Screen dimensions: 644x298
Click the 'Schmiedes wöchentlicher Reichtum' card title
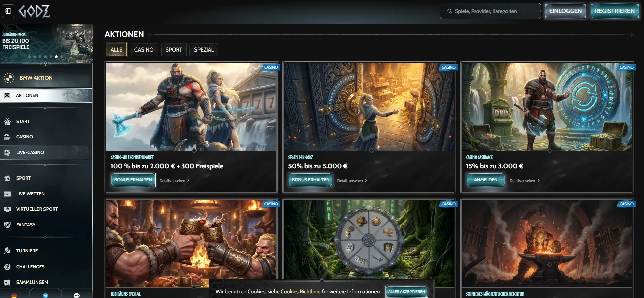[x=495, y=294]
